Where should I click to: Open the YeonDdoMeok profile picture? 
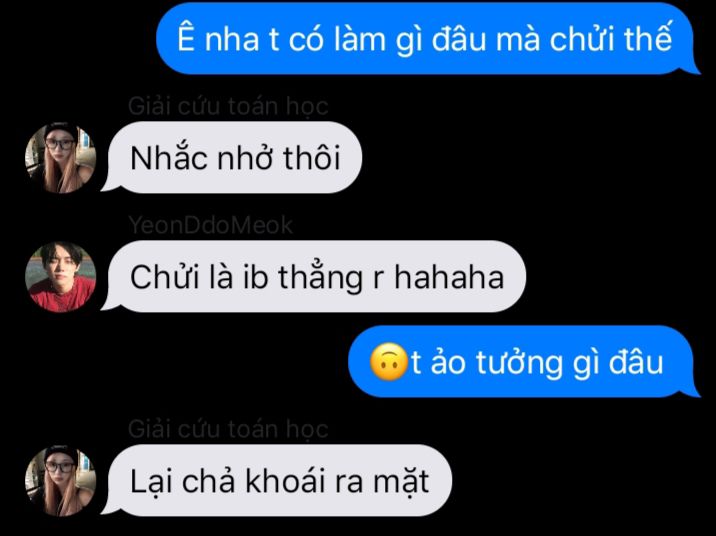point(61,277)
